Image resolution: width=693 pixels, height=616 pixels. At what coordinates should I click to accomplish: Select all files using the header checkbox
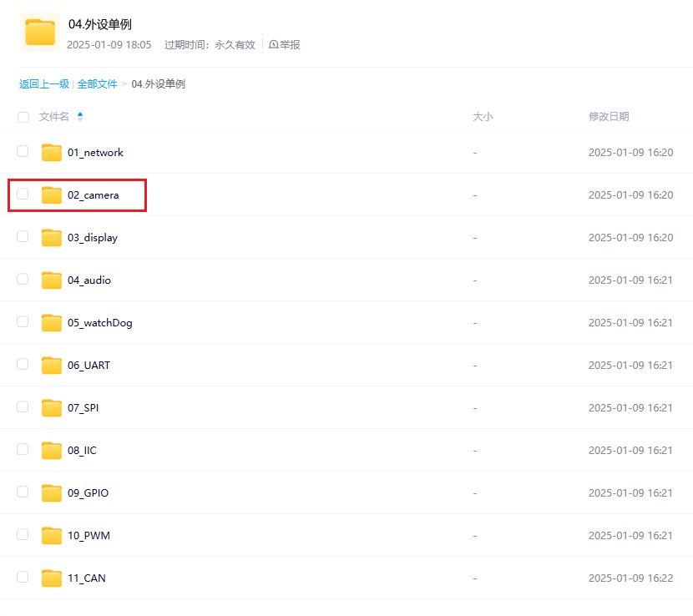pyautogui.click(x=23, y=117)
